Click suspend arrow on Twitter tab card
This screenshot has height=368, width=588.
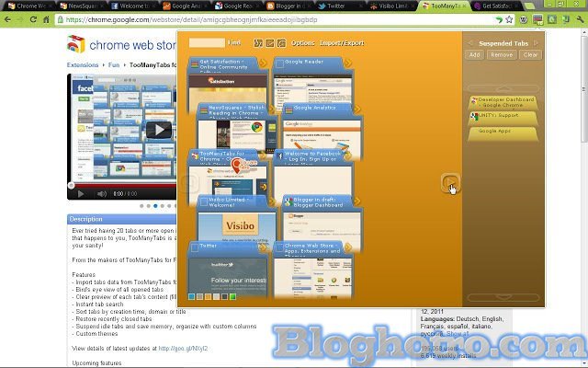263,247
